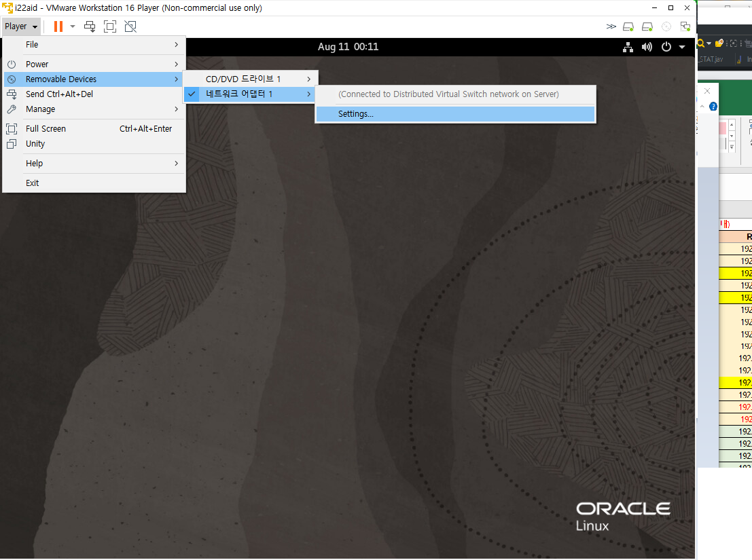
Task: Choose Exit from the Player menu
Action: [94, 183]
